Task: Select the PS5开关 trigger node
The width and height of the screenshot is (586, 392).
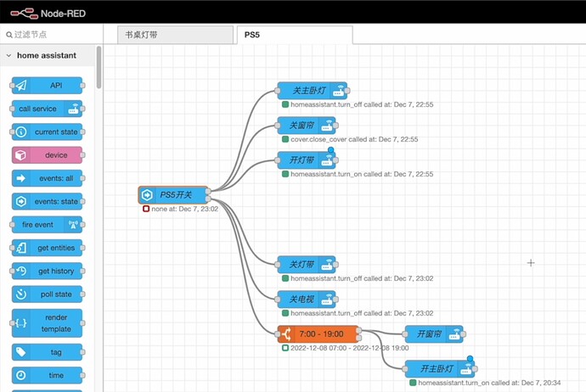Action: click(x=173, y=195)
